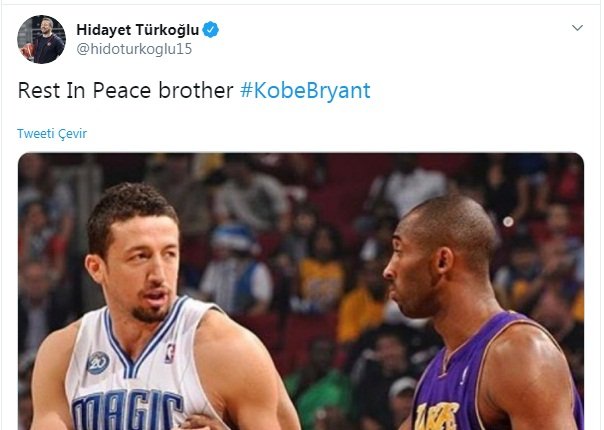Click the word "Peace" in the tweet
The image size is (604, 430).
coord(122,91)
